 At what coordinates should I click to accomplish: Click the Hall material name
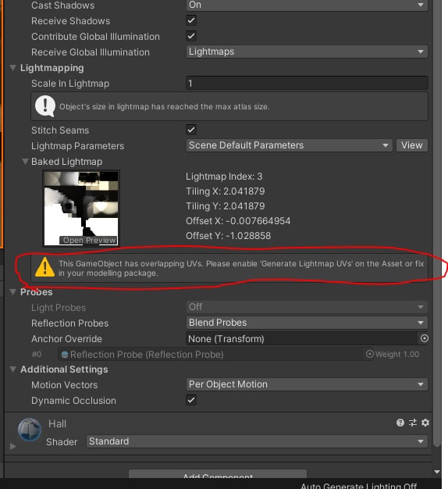pos(57,424)
